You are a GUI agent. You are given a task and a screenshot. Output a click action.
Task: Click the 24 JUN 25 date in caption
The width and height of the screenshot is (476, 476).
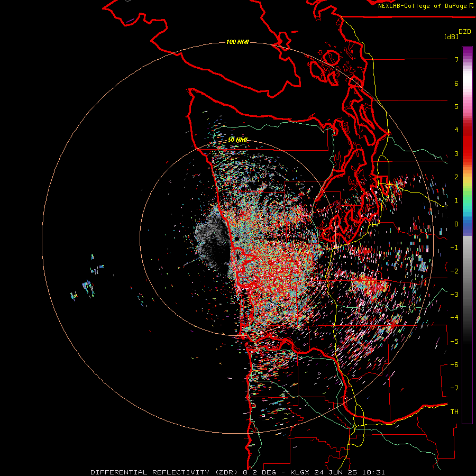click(x=335, y=472)
